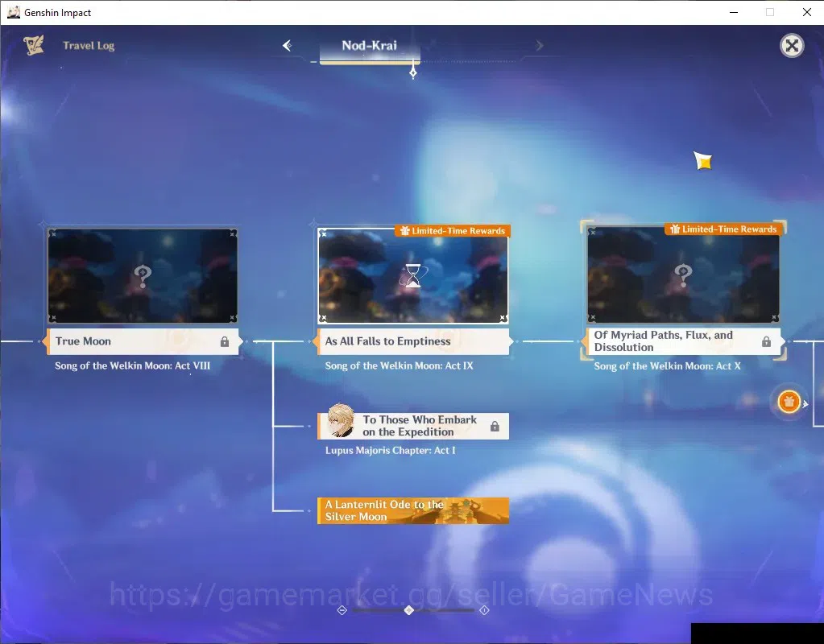Select the Nod-Krai region tab
Image resolution: width=824 pixels, height=644 pixels.
point(370,46)
